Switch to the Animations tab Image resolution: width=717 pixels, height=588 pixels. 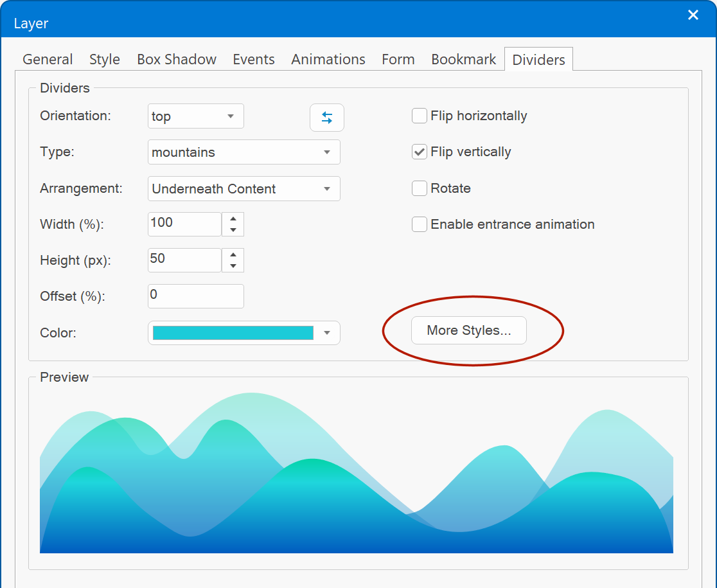[328, 60]
